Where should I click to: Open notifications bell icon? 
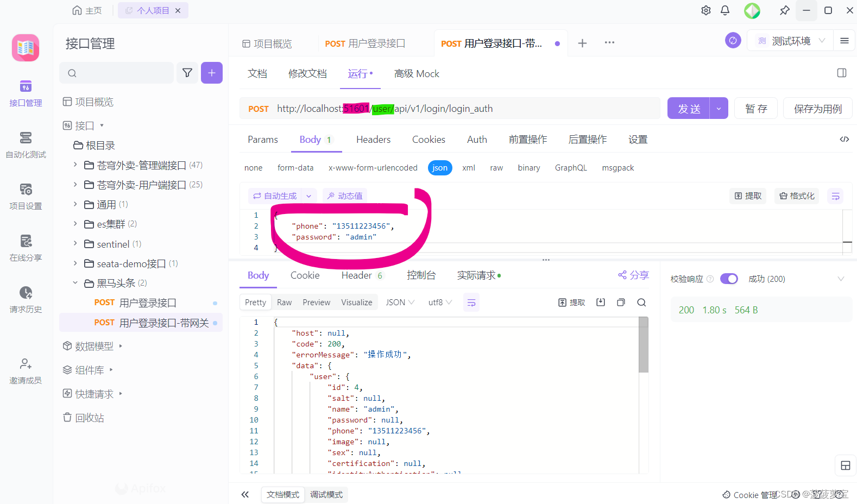[725, 10]
